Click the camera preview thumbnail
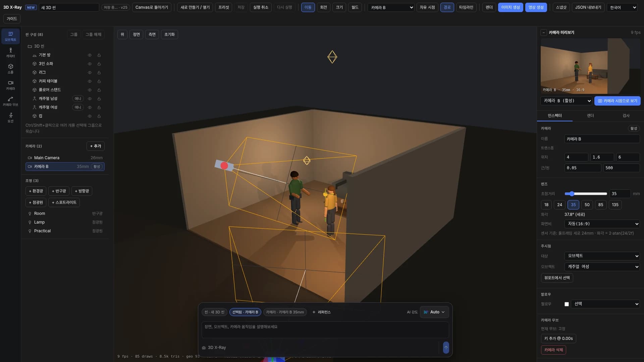This screenshot has height=362, width=644. (590, 66)
